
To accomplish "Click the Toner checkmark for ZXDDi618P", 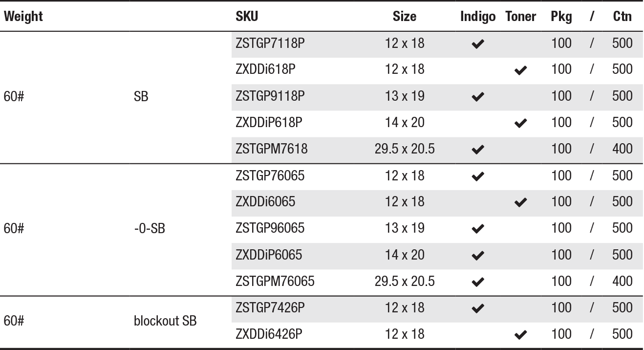I will [521, 71].
